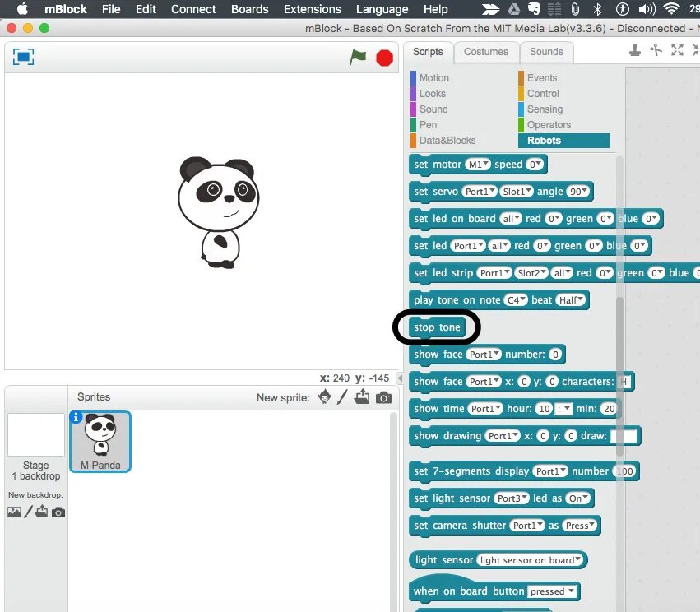Open the Language menu

tap(382, 9)
